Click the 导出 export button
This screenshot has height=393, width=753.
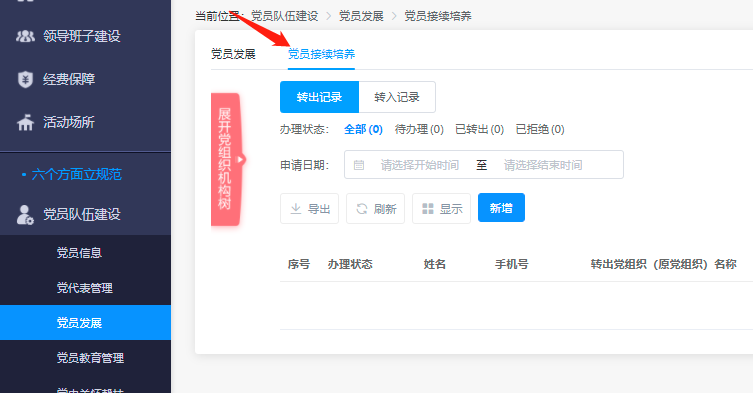(x=309, y=209)
